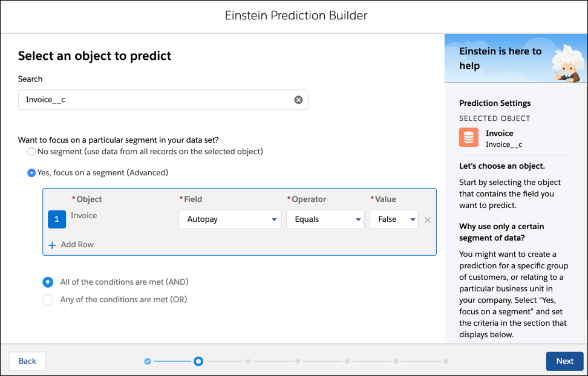This screenshot has width=588, height=376.
Task: Click the current step circle indicator
Action: point(198,361)
